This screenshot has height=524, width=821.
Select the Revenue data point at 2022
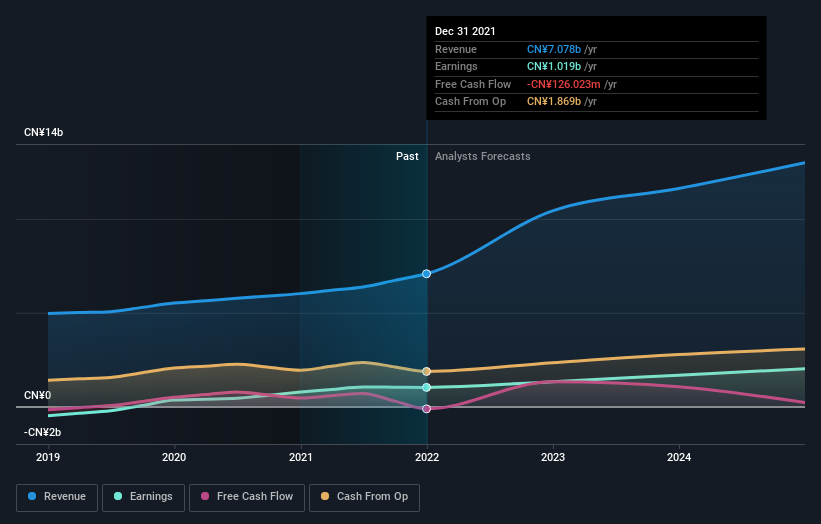[427, 274]
